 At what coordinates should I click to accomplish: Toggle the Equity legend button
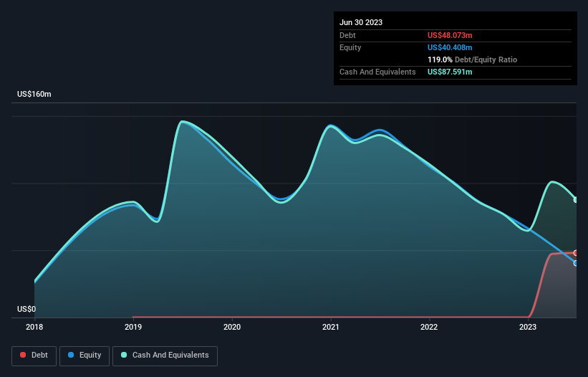click(x=85, y=355)
